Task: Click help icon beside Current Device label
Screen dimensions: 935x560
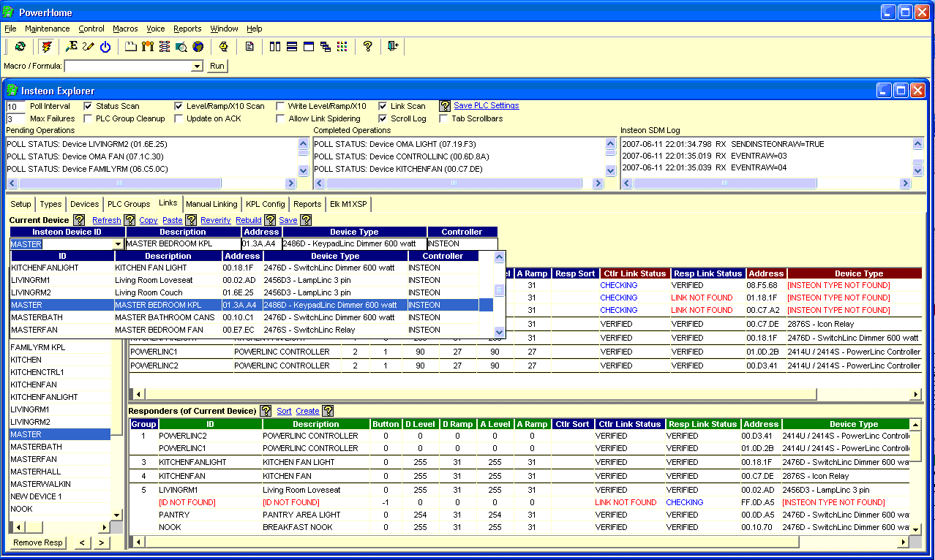Action: (80, 220)
